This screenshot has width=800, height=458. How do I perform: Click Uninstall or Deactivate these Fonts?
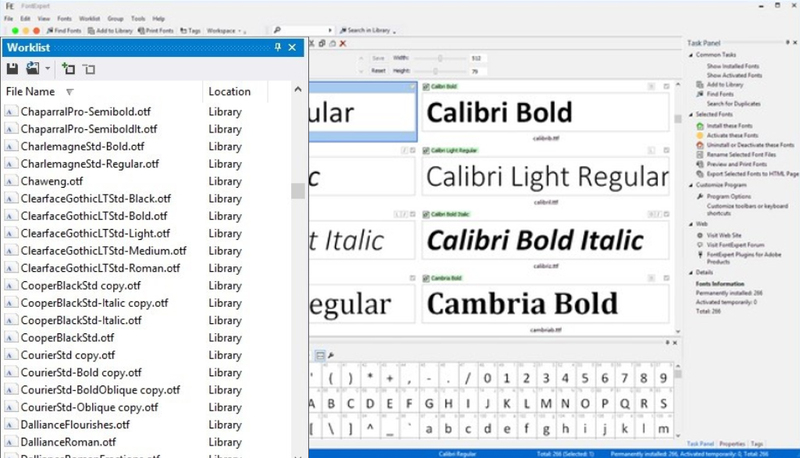pyautogui.click(x=750, y=145)
